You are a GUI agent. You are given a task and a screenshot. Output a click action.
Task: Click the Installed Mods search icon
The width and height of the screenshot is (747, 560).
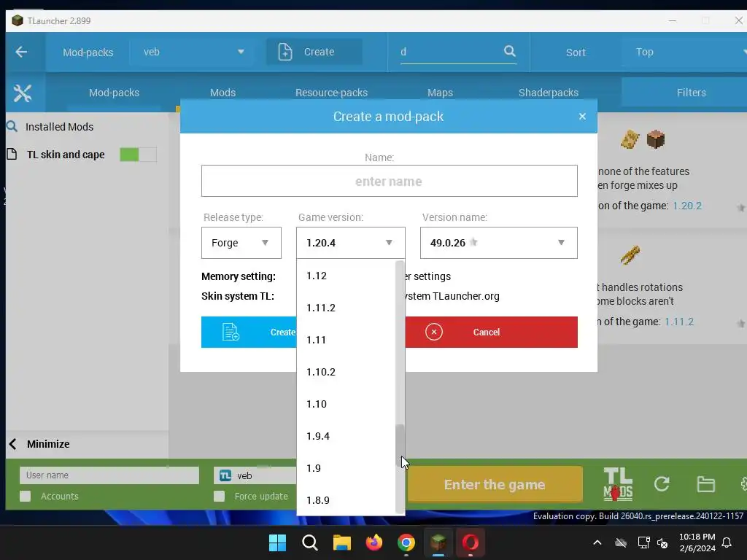point(12,126)
